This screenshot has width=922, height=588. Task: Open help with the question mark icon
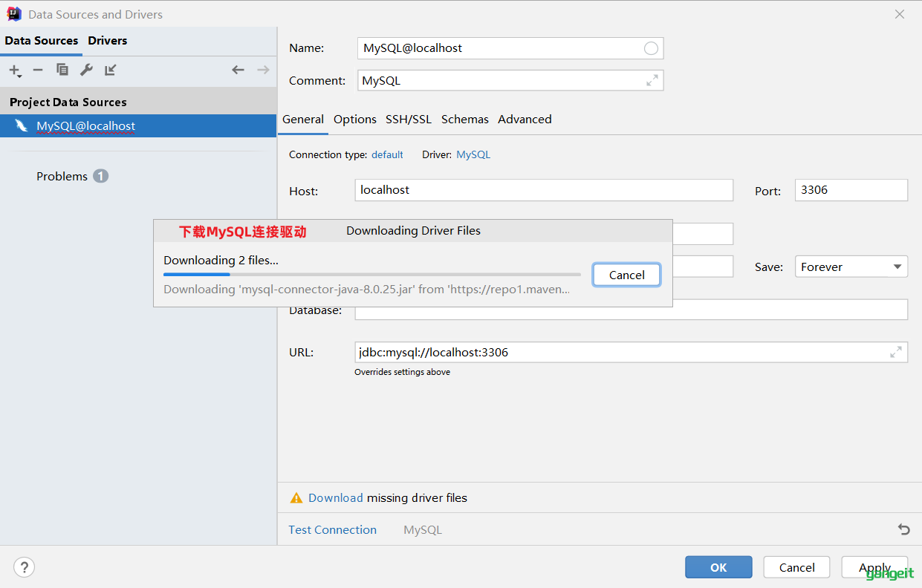pos(25,567)
